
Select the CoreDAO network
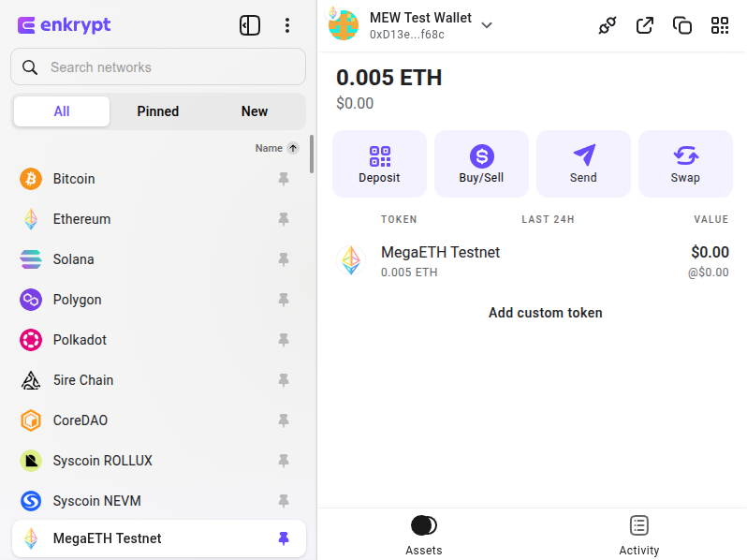(x=158, y=420)
